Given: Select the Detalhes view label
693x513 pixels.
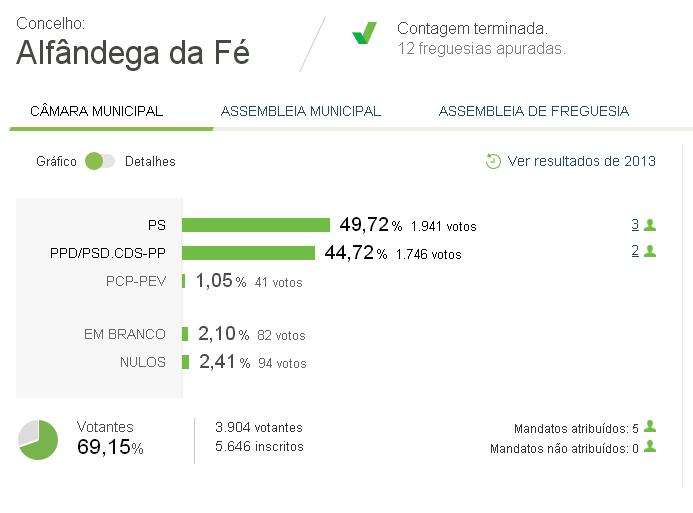Looking at the screenshot, I should point(150,162).
